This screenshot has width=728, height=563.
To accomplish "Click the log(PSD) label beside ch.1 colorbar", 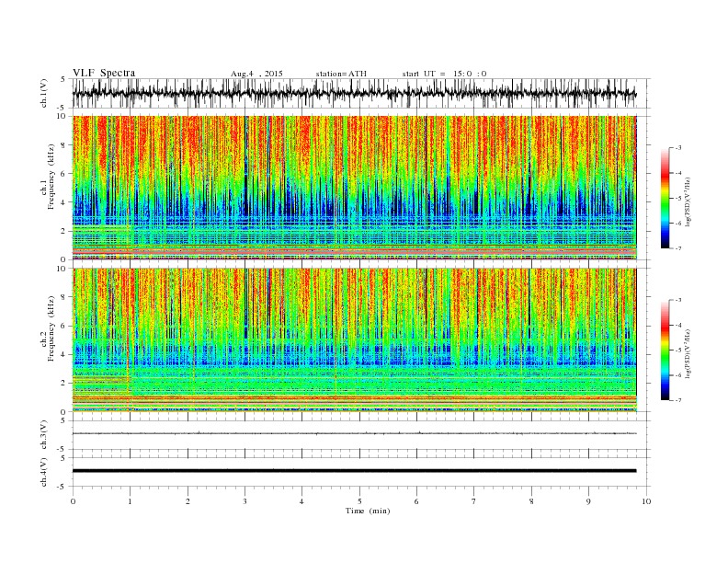I will point(688,201).
